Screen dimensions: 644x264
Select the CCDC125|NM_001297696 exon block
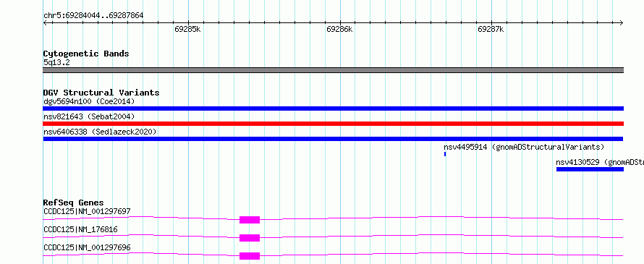point(250,256)
